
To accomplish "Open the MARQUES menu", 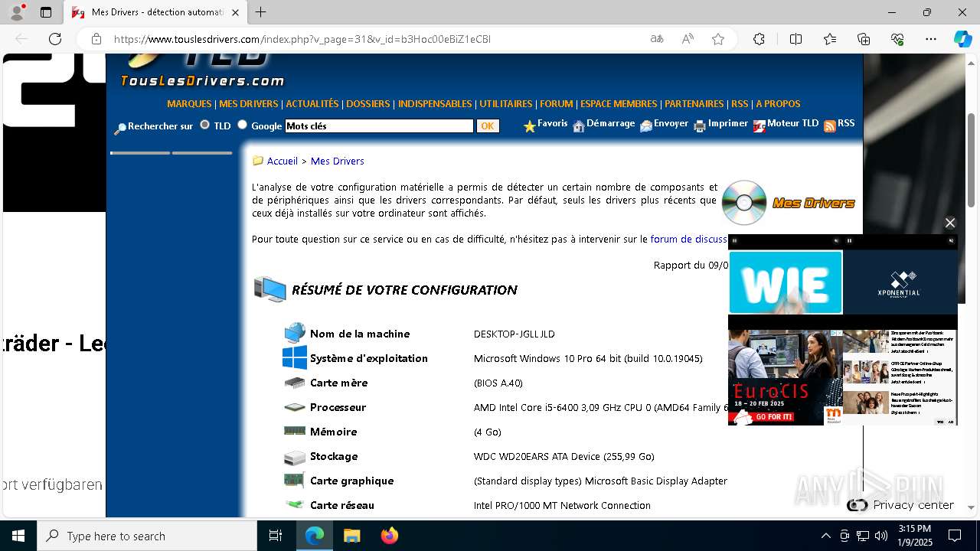I will 189,103.
